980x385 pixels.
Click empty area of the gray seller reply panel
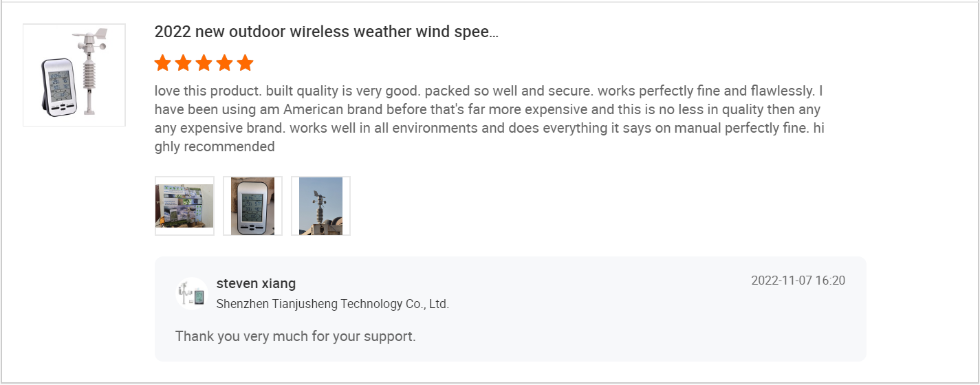pos(619,323)
